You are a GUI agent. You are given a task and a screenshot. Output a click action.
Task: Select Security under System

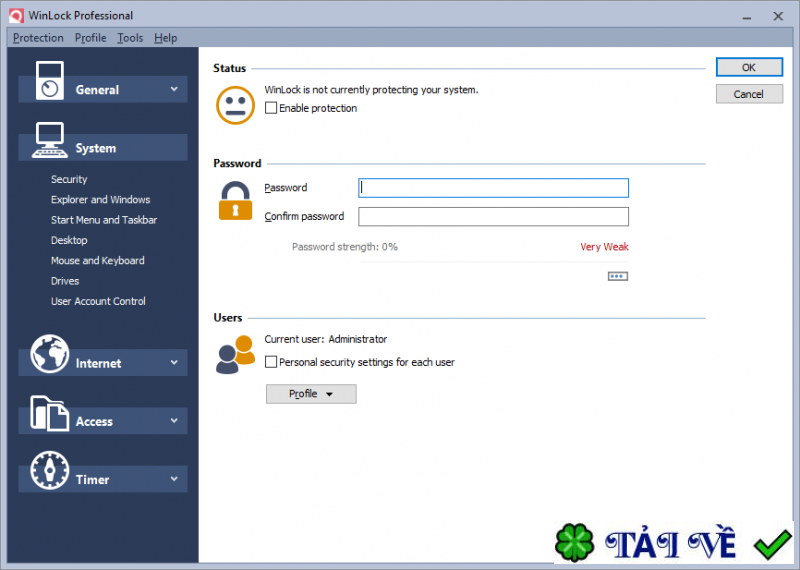(69, 179)
